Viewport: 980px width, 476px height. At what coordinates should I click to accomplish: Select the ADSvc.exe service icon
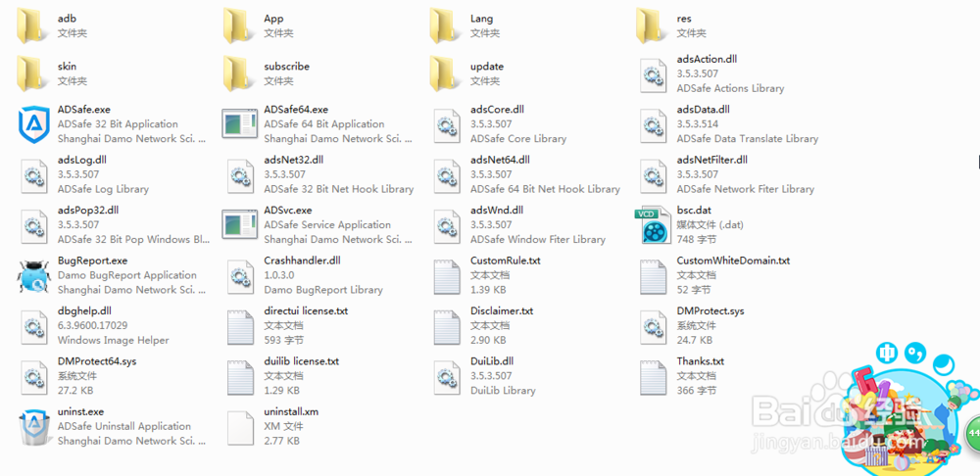point(240,223)
